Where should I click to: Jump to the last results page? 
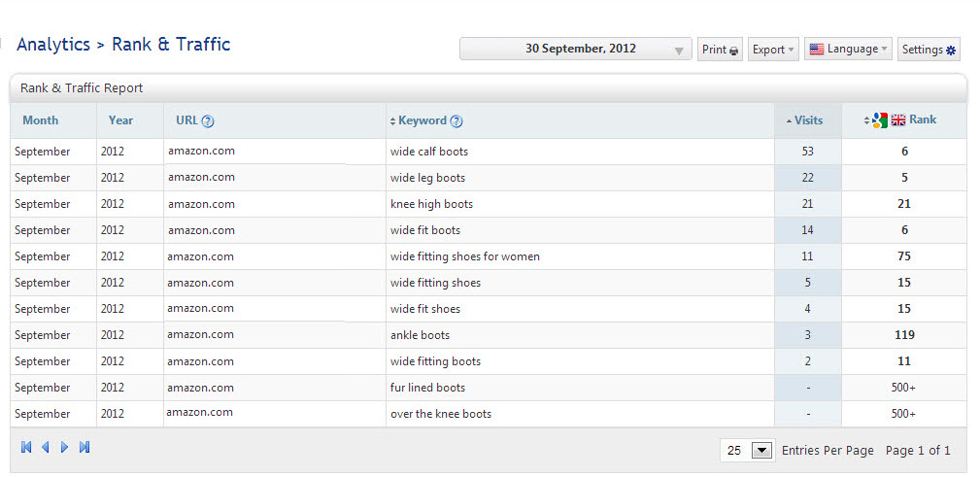tap(84, 447)
